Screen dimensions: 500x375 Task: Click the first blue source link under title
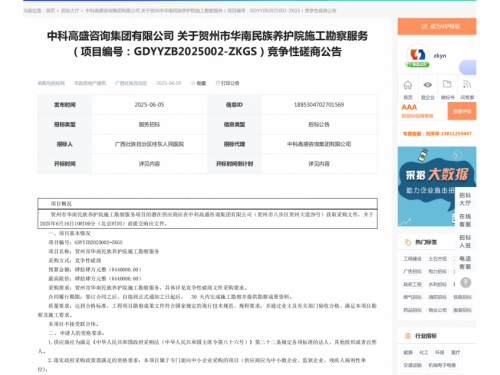pyautogui.click(x=51, y=83)
